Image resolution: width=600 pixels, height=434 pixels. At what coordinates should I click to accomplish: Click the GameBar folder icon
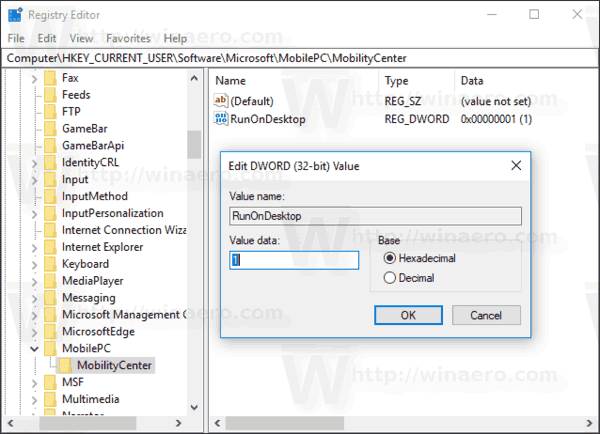coord(50,129)
